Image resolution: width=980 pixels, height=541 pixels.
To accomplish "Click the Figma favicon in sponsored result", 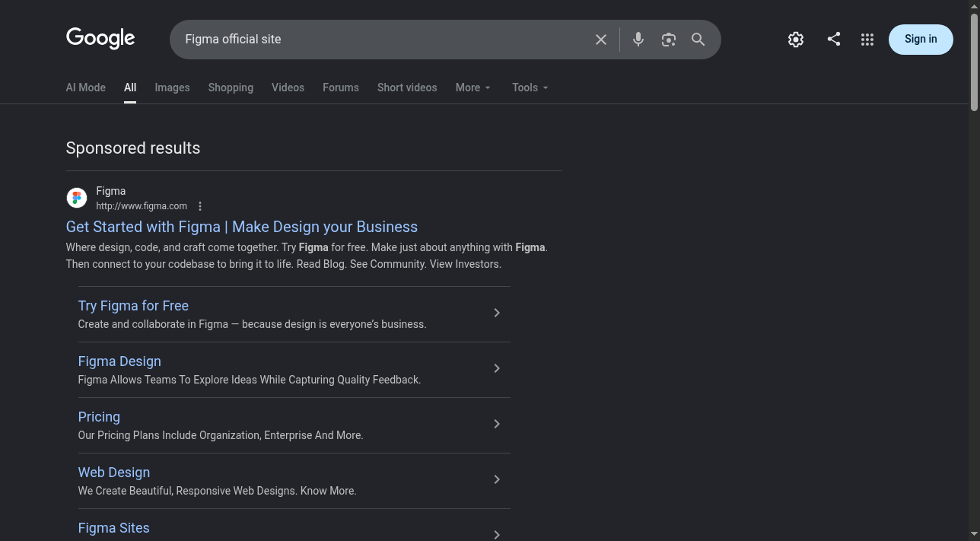I will pyautogui.click(x=77, y=198).
